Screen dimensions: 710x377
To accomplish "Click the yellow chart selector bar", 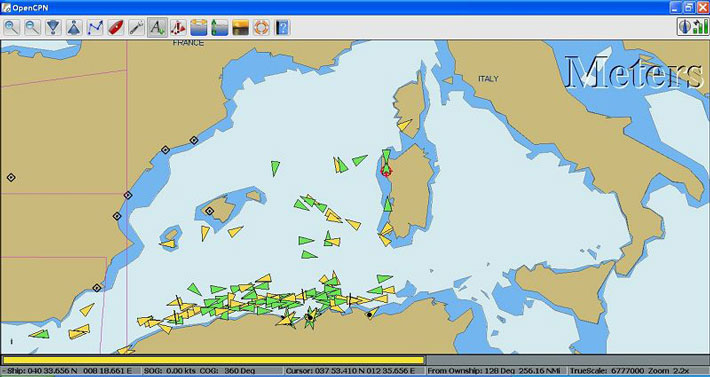I will 214,360.
